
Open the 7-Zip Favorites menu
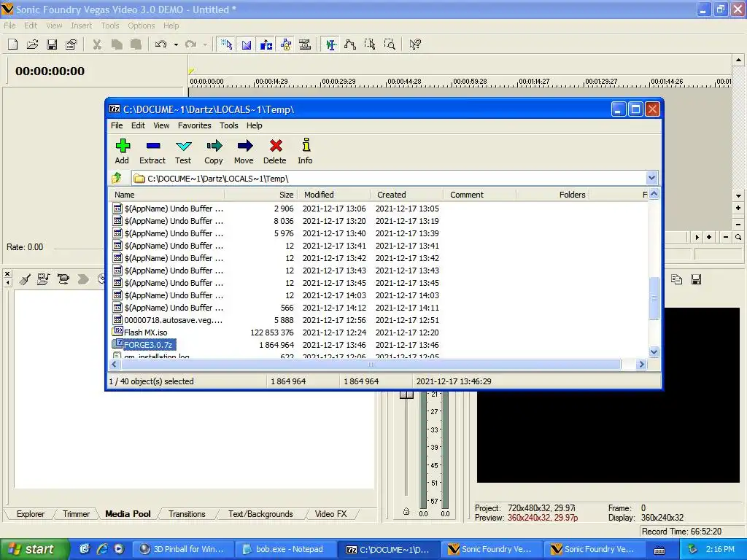(194, 125)
